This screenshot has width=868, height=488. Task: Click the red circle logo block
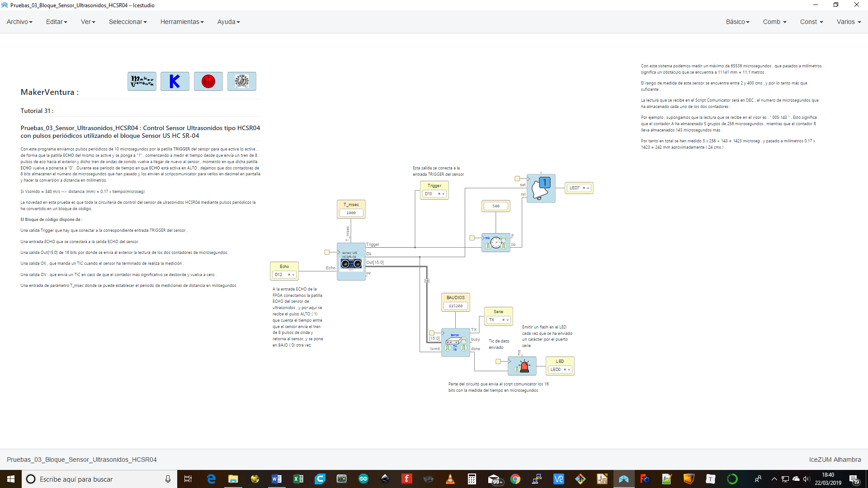208,81
